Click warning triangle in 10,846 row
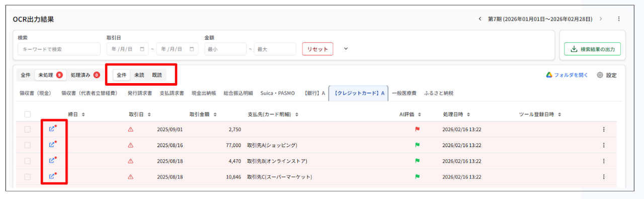Screen dimensions: 644x199 pyautogui.click(x=131, y=177)
